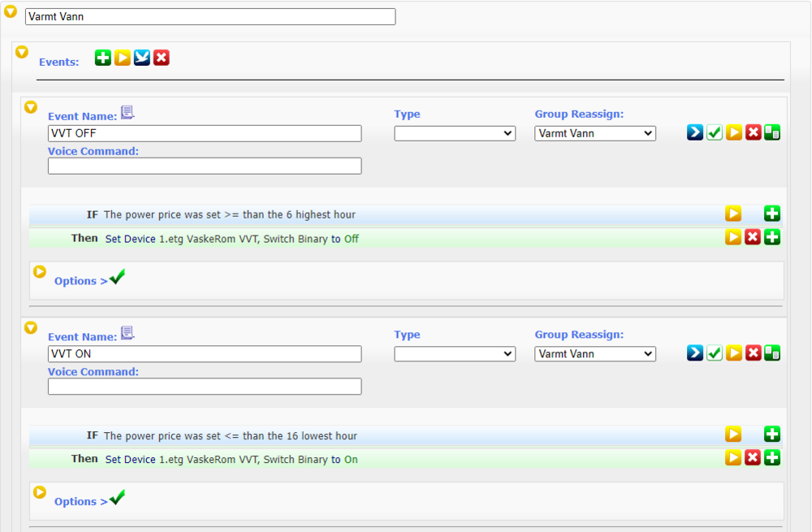Remove the Set Device action to On

pos(753,458)
